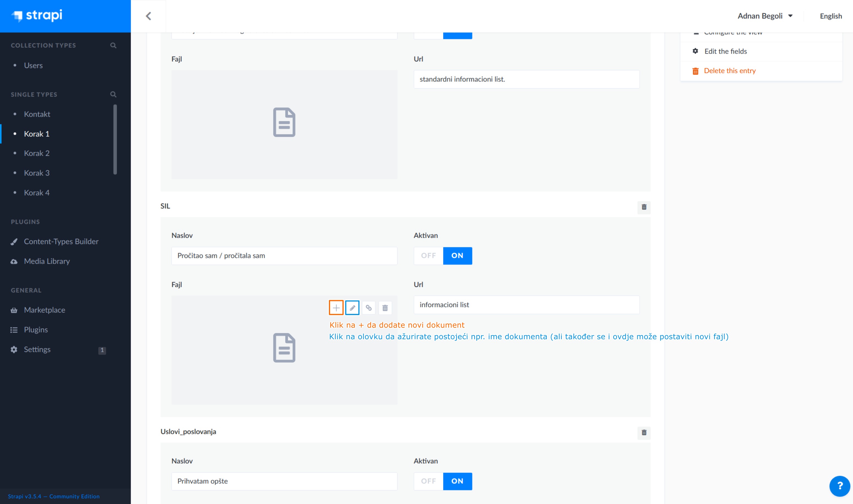Set Uslovi_poslovanja Aktivan toggle to OFF

pyautogui.click(x=428, y=481)
